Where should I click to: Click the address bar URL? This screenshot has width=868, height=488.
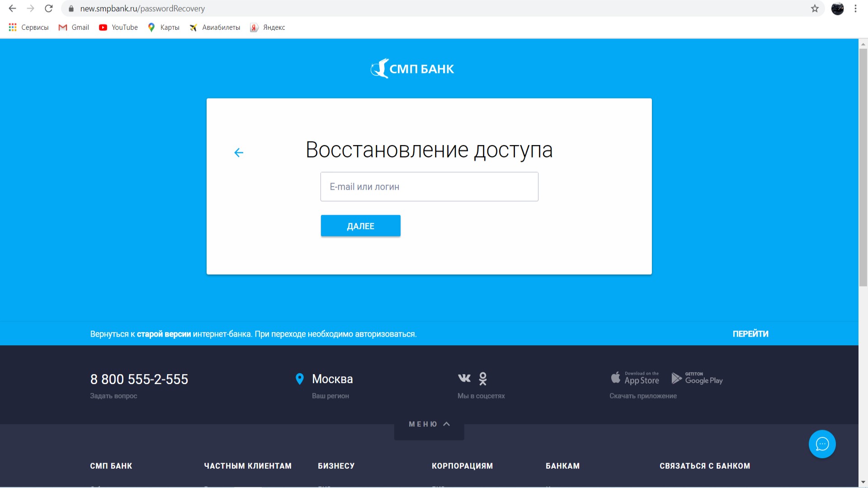[142, 9]
